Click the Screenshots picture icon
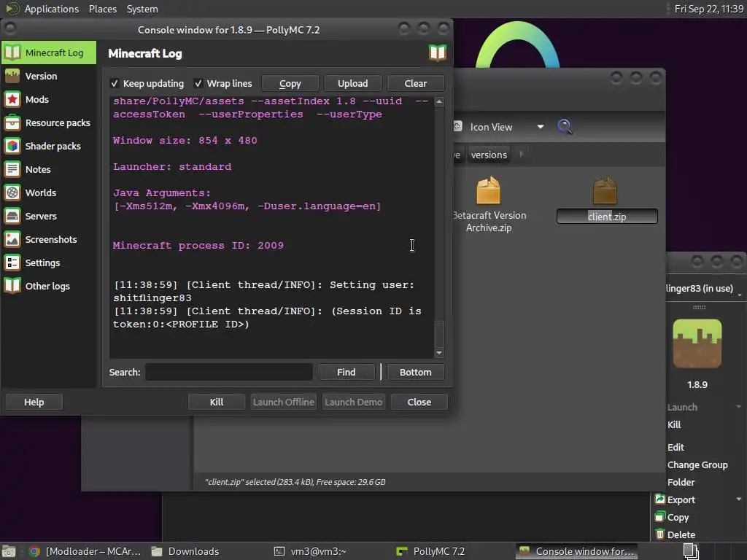The height and width of the screenshot is (560, 747). pyautogui.click(x=12, y=239)
